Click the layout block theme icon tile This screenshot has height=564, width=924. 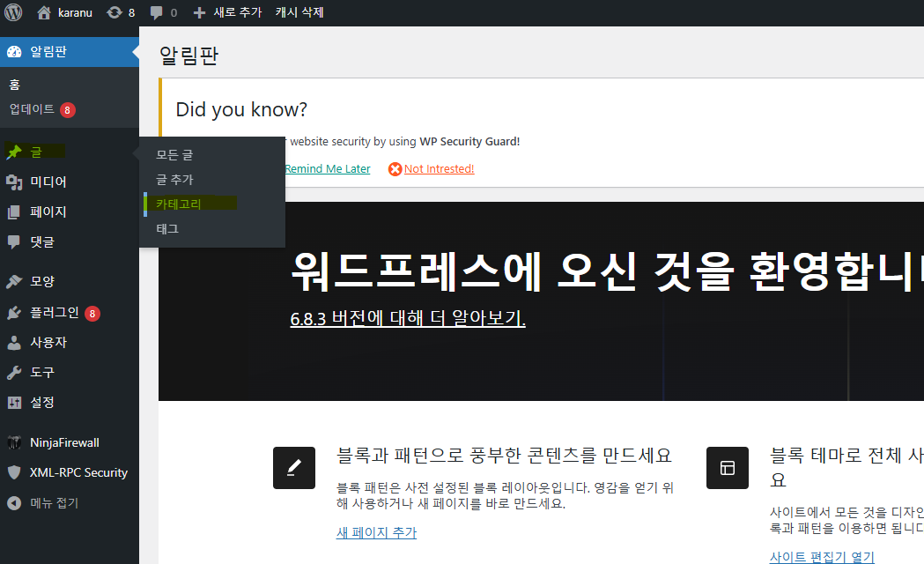728,468
